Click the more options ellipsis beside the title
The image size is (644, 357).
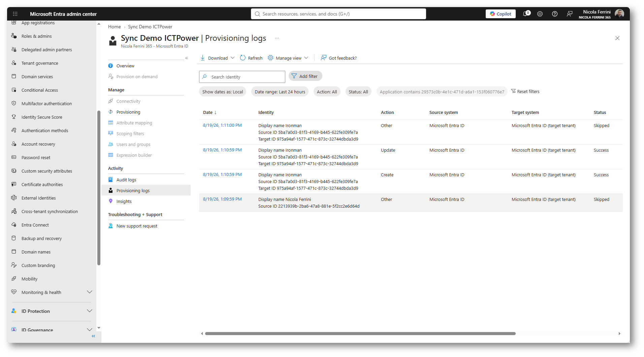[277, 38]
